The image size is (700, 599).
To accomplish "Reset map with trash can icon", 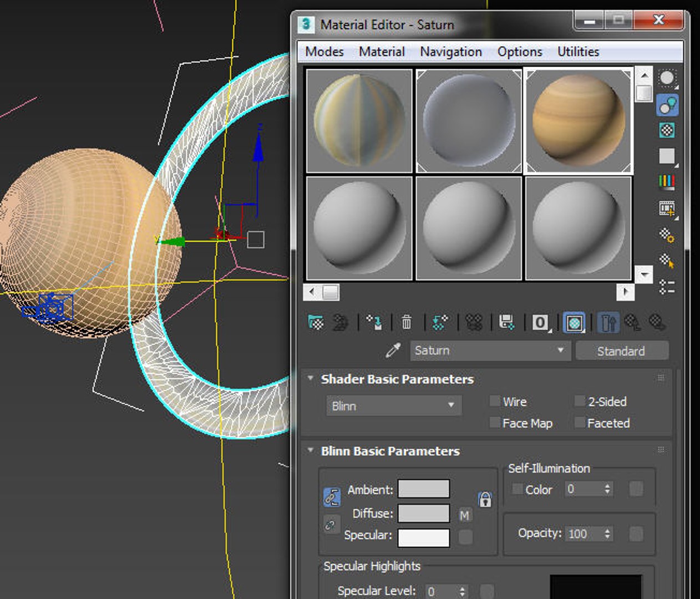I will pyautogui.click(x=407, y=322).
